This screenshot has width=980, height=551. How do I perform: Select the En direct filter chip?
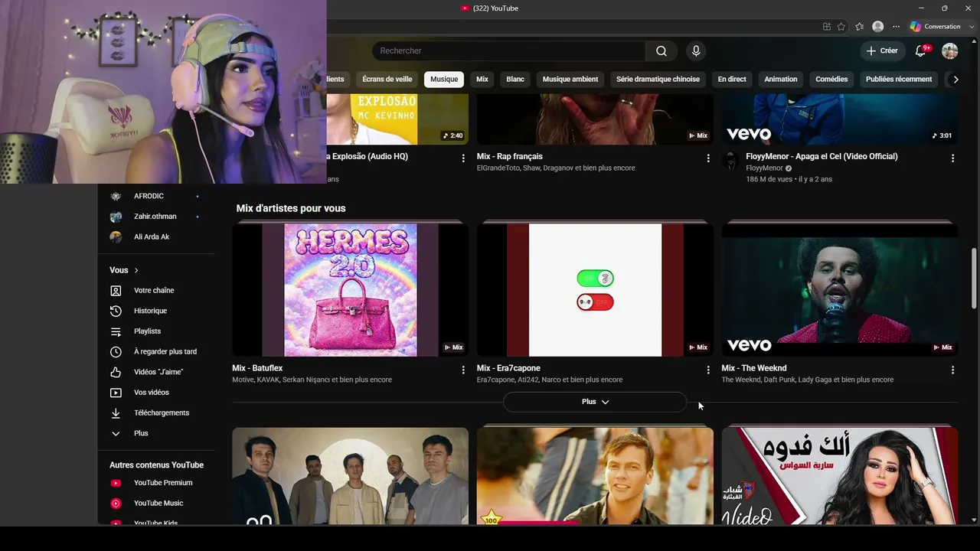click(x=732, y=80)
